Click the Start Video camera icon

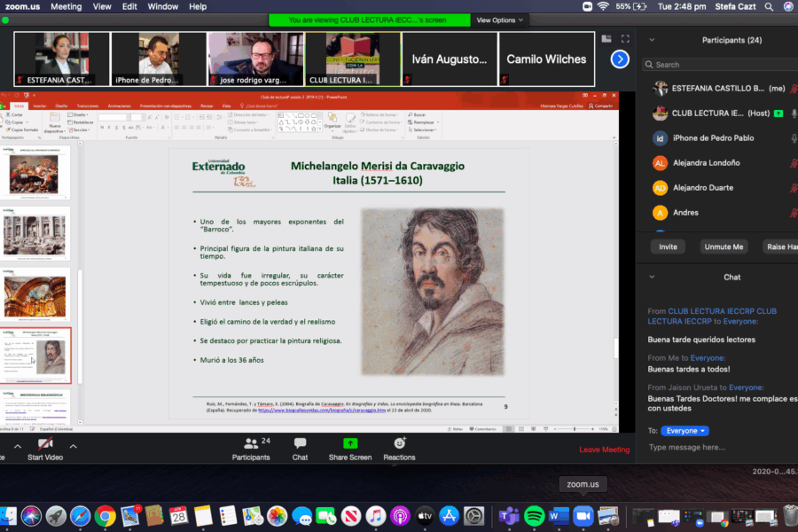45,443
